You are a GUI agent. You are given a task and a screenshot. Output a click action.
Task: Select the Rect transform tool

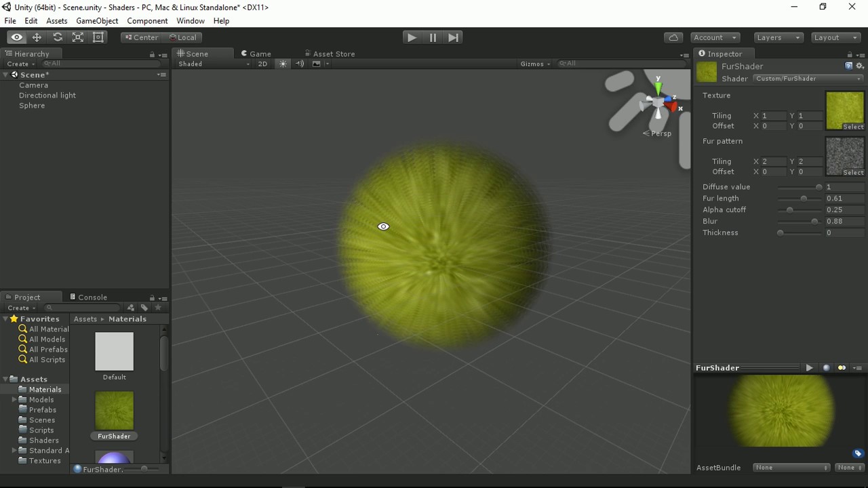click(98, 37)
